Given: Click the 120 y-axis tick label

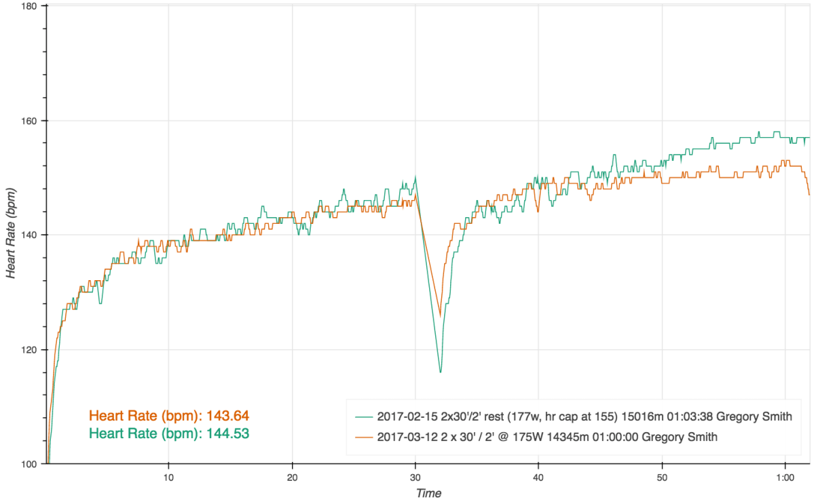Looking at the screenshot, I should [x=31, y=349].
